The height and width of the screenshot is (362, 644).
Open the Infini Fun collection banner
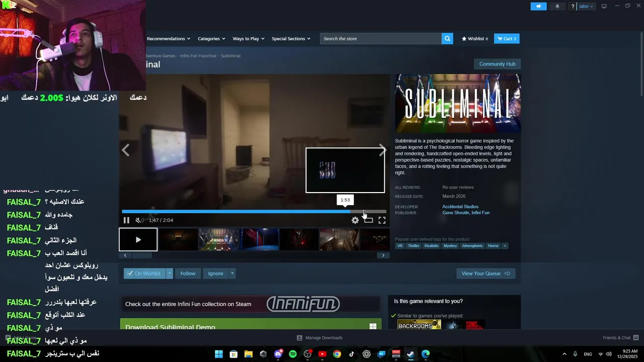[x=250, y=304]
